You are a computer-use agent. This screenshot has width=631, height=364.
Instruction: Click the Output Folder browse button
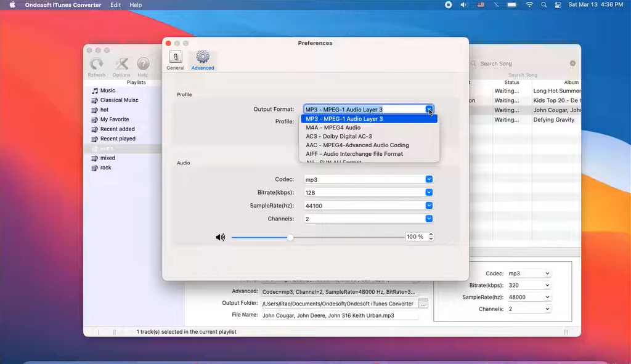coord(423,304)
